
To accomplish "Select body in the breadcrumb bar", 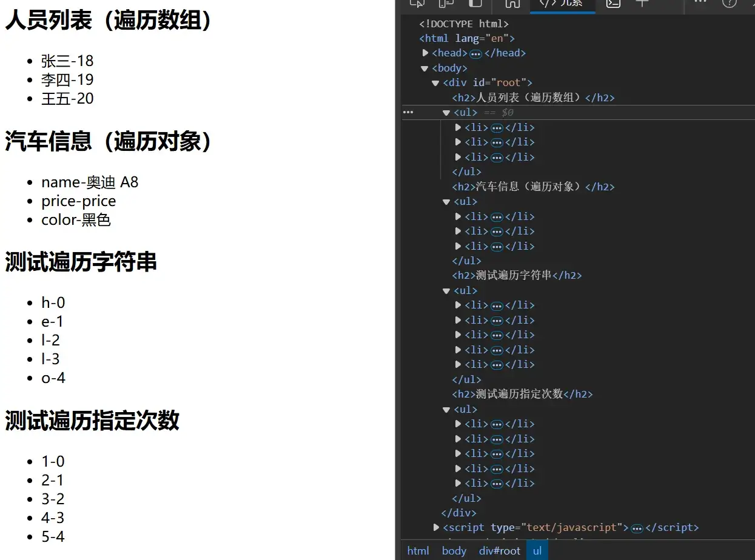I will [454, 550].
